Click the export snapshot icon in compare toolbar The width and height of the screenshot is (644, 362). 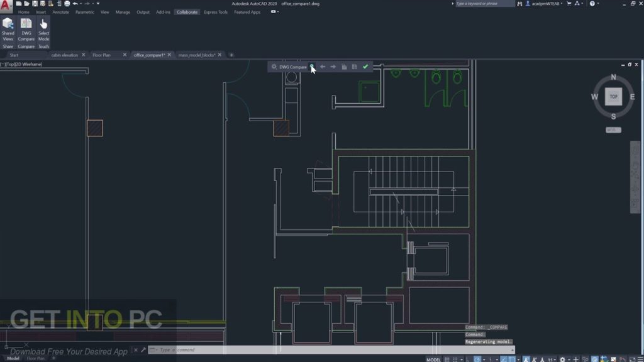coord(355,67)
